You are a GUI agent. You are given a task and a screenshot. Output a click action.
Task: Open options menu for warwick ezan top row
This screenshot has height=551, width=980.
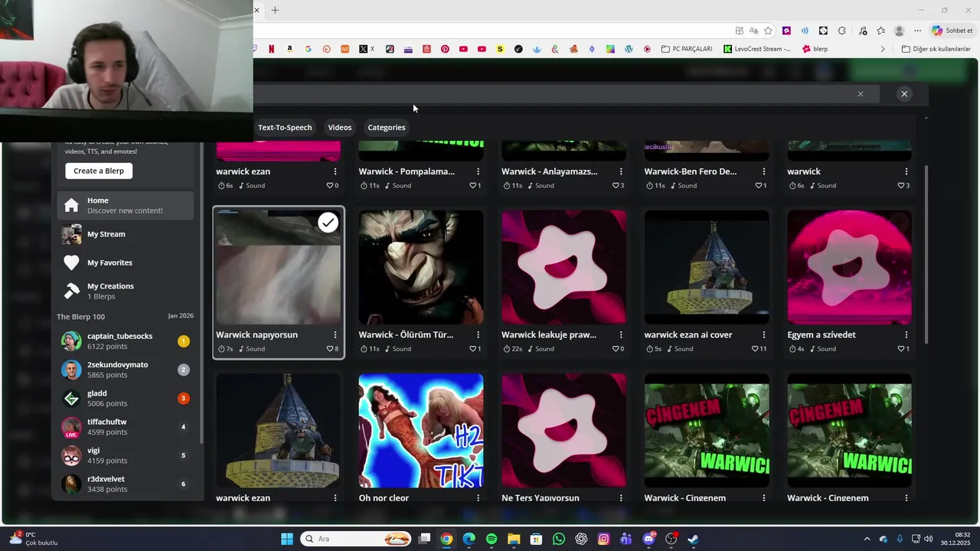point(335,171)
